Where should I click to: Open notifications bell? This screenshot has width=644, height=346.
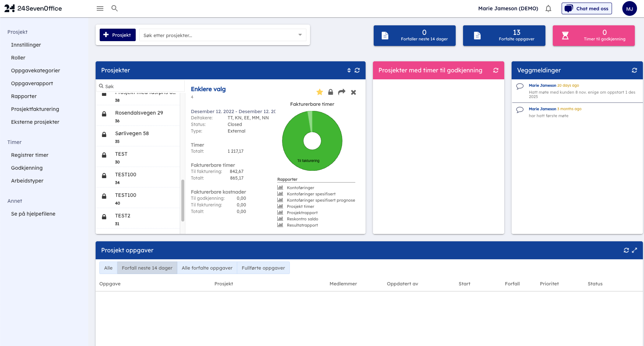548,8
